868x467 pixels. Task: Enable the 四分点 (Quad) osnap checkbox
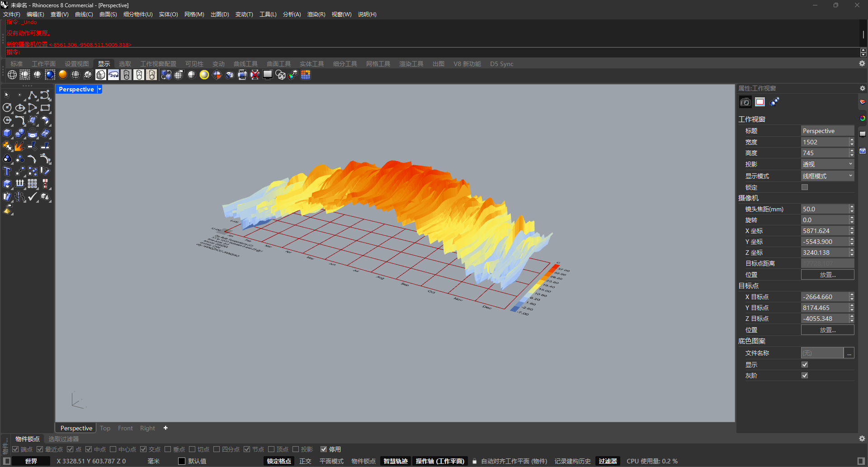(x=217, y=449)
